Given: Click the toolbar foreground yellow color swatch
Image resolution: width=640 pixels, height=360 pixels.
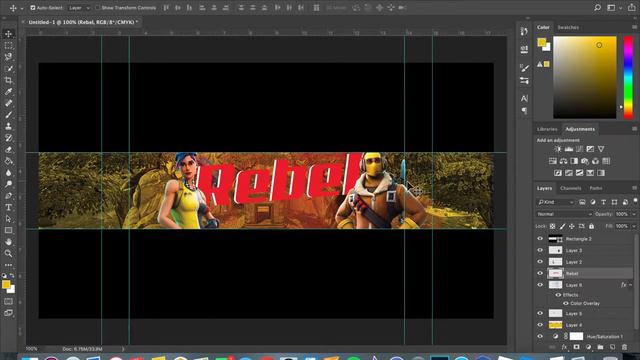Looking at the screenshot, I should click(6, 284).
